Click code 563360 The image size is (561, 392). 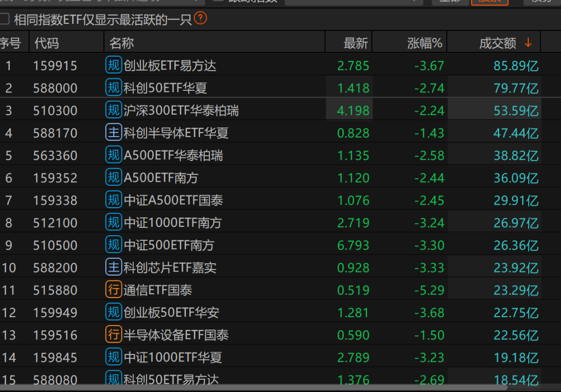55,156
